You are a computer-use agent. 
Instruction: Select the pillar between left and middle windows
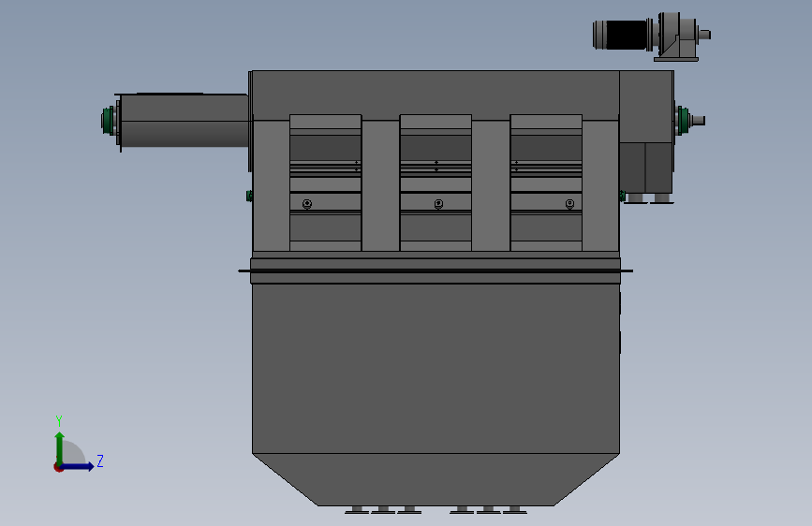[x=380, y=185]
